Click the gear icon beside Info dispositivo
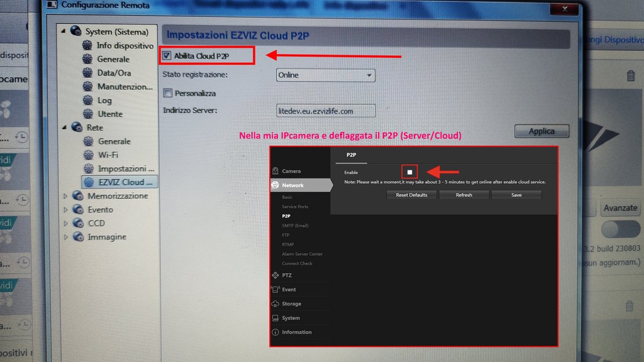Screen dimensions: 644x362 coord(87,45)
